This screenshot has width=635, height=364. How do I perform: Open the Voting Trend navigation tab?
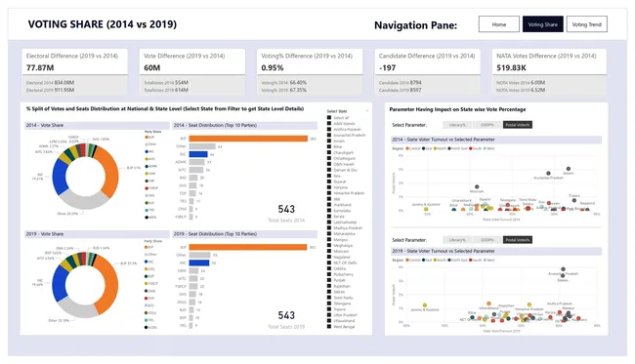(x=587, y=24)
